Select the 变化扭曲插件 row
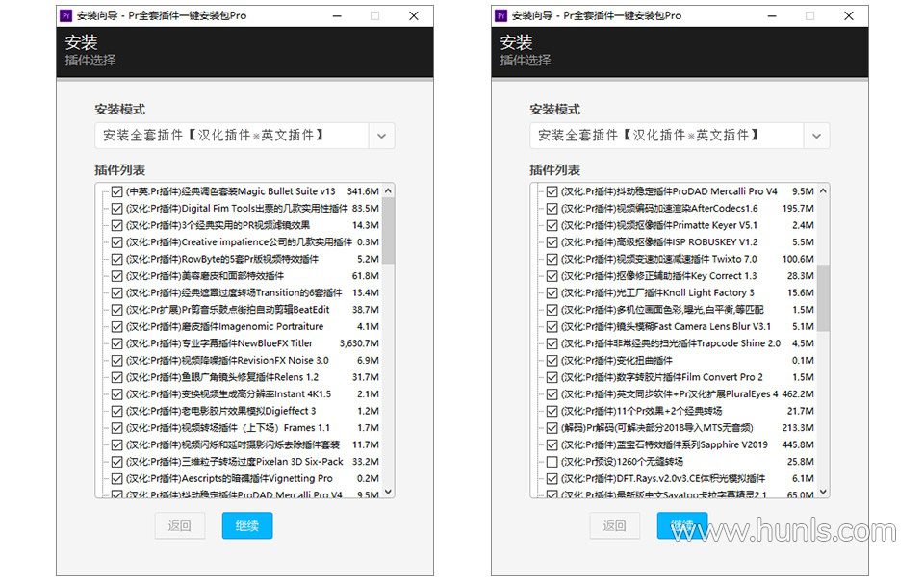Image resolution: width=924 pixels, height=583 pixels. tap(680, 361)
